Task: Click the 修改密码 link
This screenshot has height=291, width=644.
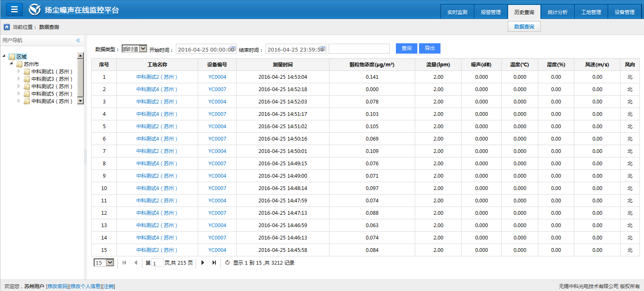Action: tap(57, 286)
